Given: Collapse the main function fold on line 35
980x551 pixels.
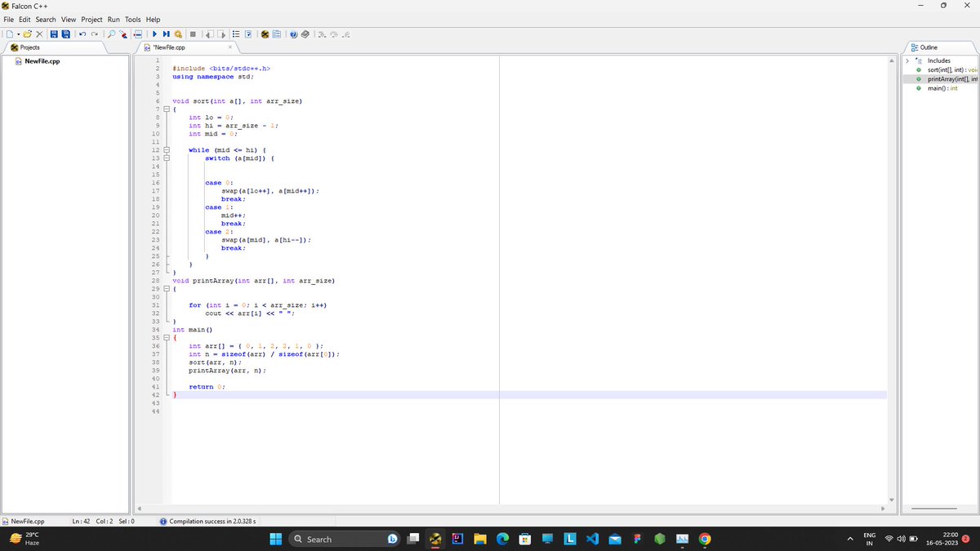Looking at the screenshot, I should [x=167, y=338].
